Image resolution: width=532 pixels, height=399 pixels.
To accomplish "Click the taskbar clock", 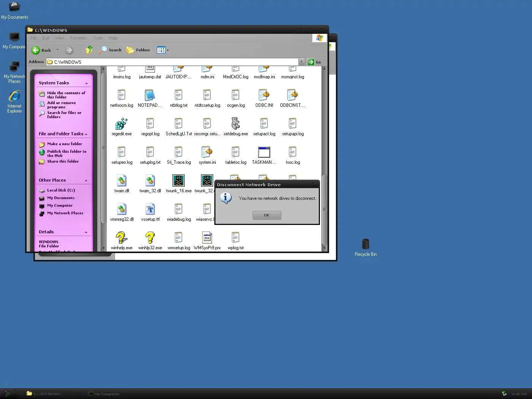I will tap(519, 394).
